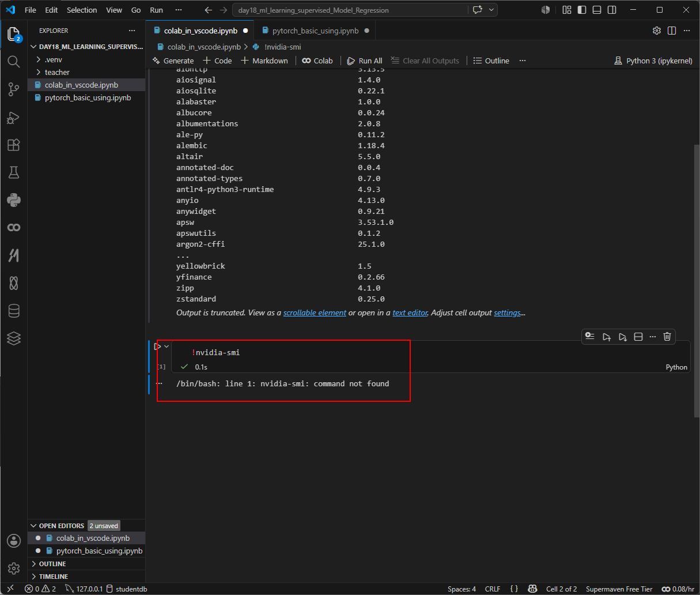Image resolution: width=700 pixels, height=595 pixels.
Task: Collapse the DAY18_ML_LEARNING_SUPERVIS project section
Action: [x=86, y=47]
